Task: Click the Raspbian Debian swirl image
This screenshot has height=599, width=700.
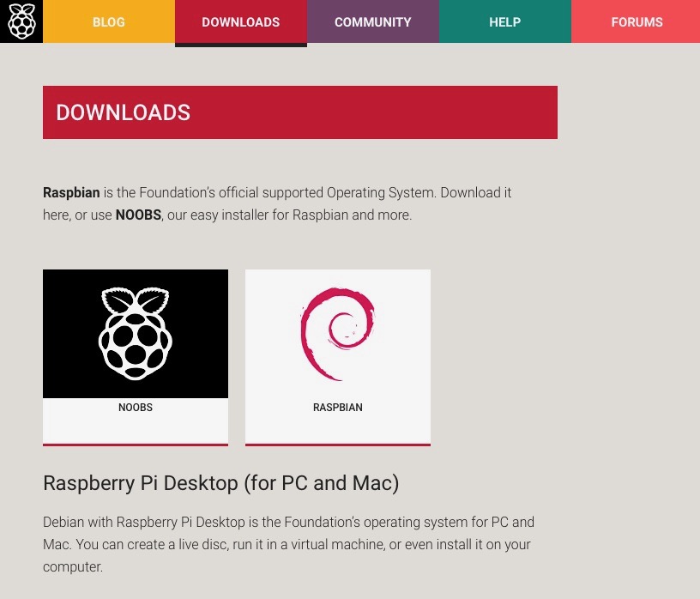Action: (338, 334)
